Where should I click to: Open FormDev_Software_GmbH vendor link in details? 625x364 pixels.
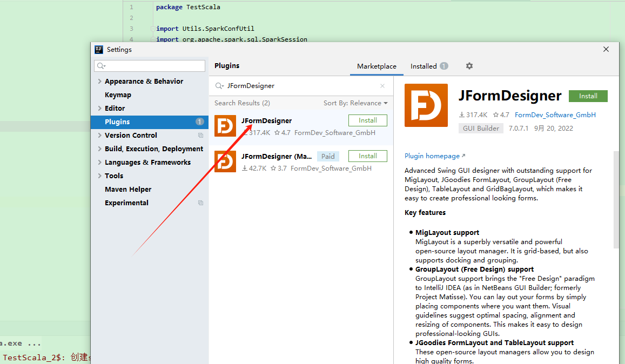555,115
